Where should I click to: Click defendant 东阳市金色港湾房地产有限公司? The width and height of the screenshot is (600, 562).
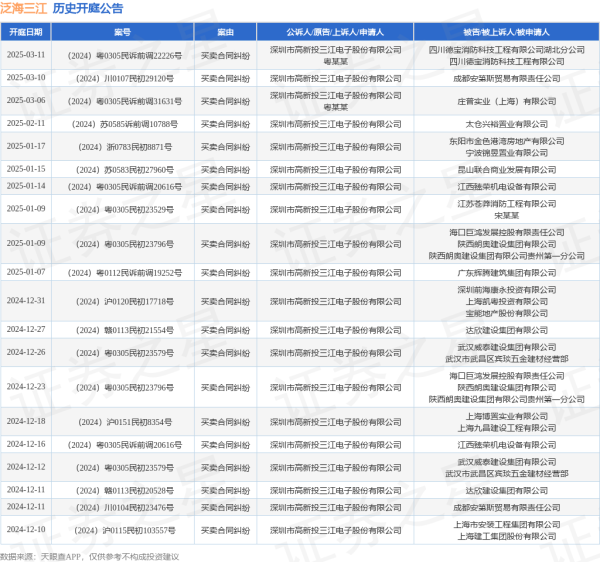506,141
